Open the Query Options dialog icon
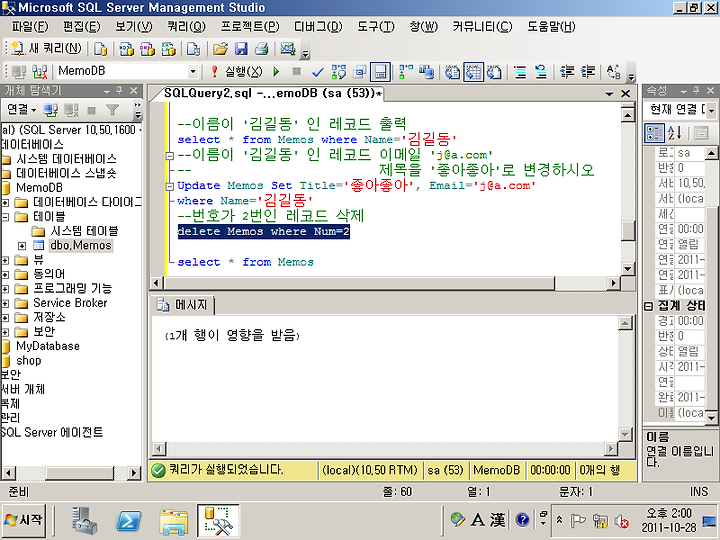Screen dimensions: 720x540 point(360,72)
